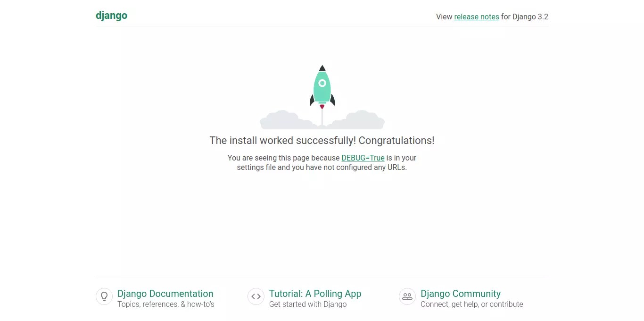Open the release notes link
The image size is (644, 321).
coord(477,17)
